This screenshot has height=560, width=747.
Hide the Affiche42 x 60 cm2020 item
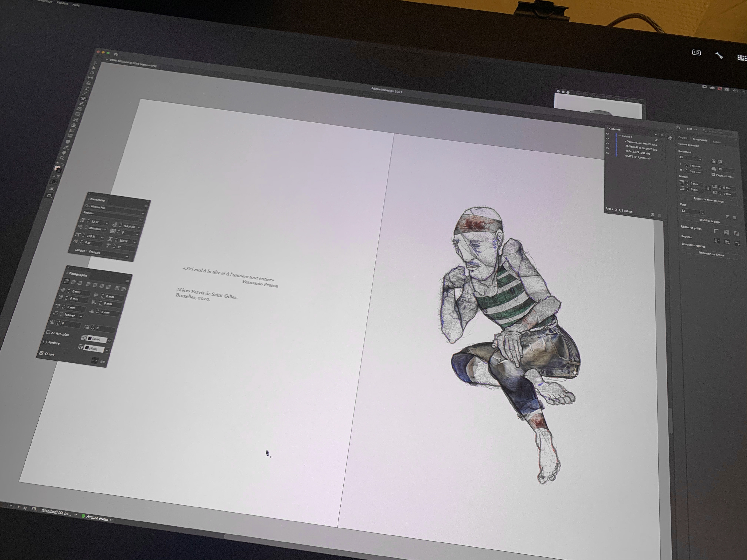[608, 143]
